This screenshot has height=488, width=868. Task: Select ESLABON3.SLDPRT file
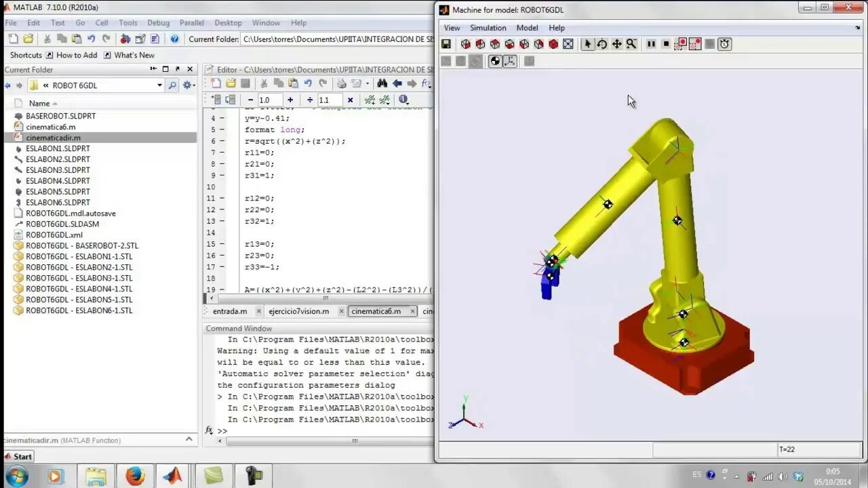click(x=58, y=170)
